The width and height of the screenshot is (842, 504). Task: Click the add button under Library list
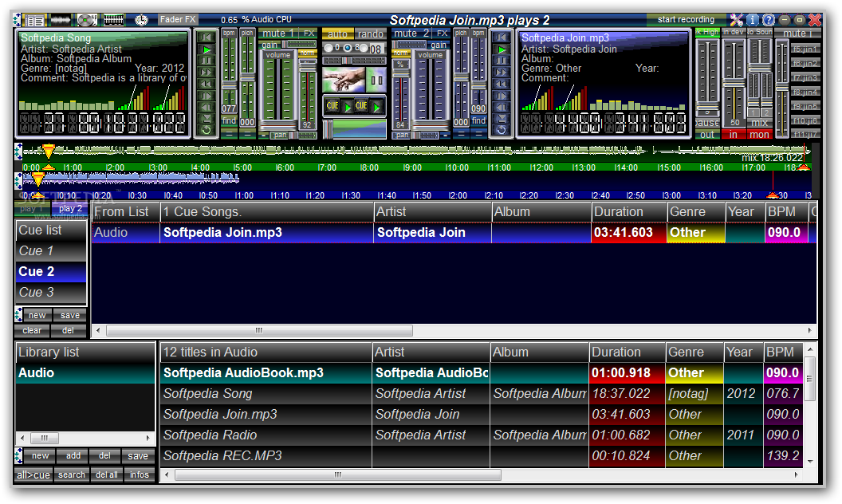[x=73, y=455]
